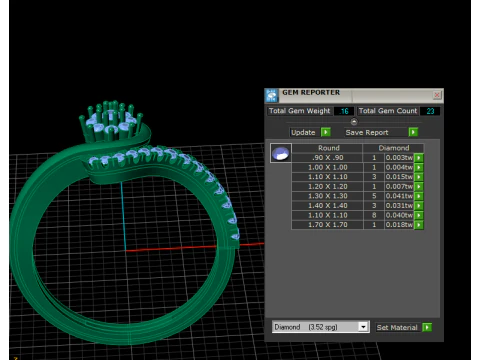Screen dimensions: 480x360
Task: Select the 1.70 X 1.70 size cell
Action: [327, 225]
